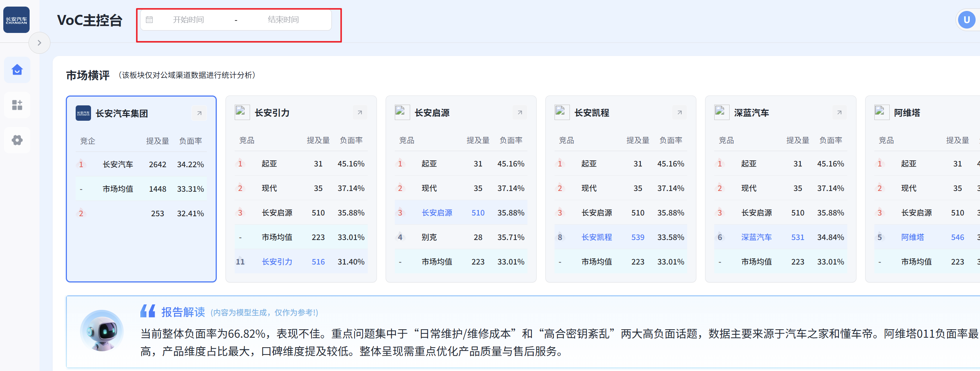Open detail arrow on 深蓝汽车 card

click(839, 112)
